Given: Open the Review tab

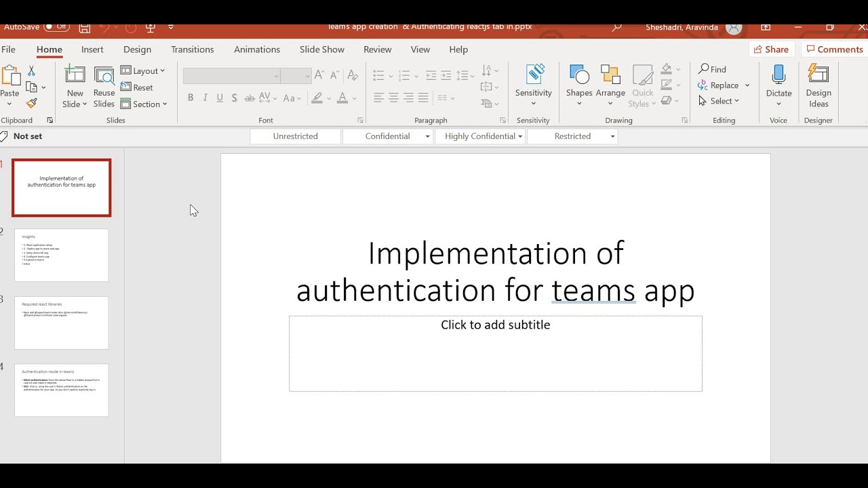Looking at the screenshot, I should (377, 49).
